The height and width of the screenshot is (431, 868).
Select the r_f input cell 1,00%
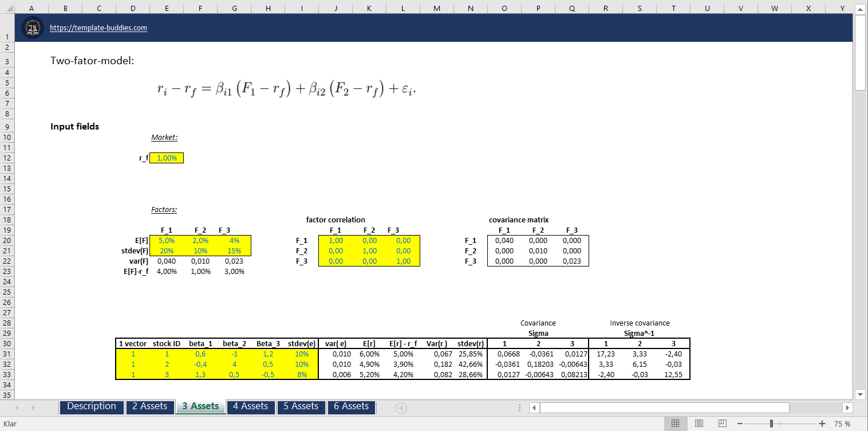167,158
